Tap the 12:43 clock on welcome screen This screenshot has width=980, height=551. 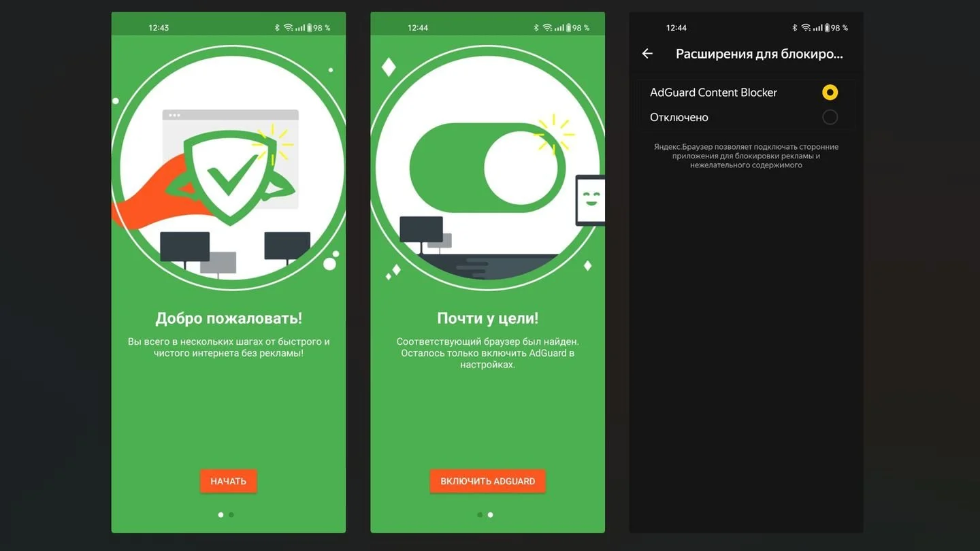point(159,28)
